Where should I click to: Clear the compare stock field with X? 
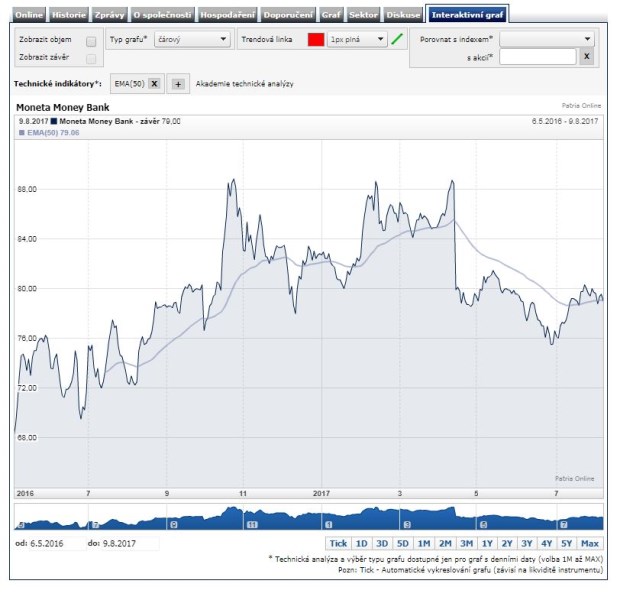(x=587, y=58)
